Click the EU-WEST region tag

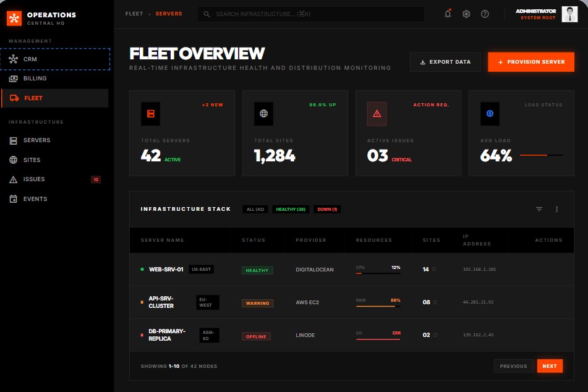coord(208,302)
